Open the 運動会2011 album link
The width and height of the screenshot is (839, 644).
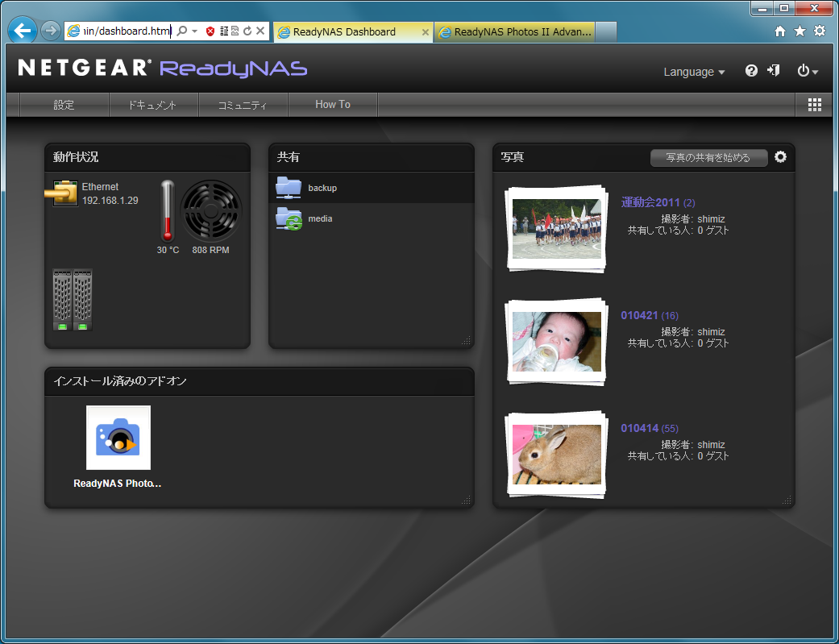tap(650, 202)
